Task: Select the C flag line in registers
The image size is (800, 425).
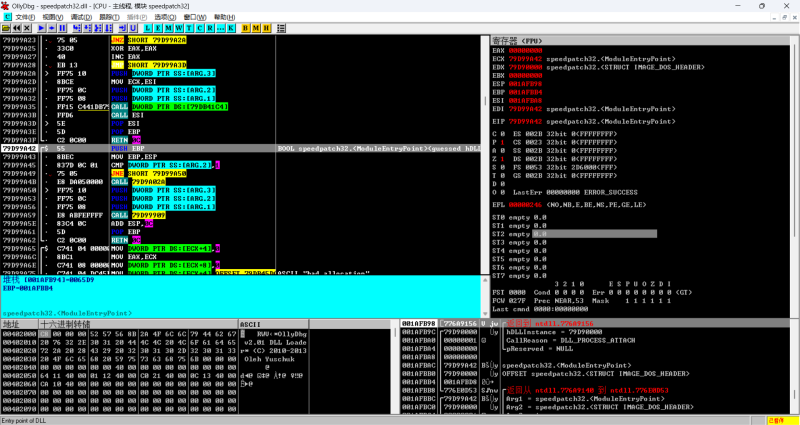Action: [x=555, y=134]
